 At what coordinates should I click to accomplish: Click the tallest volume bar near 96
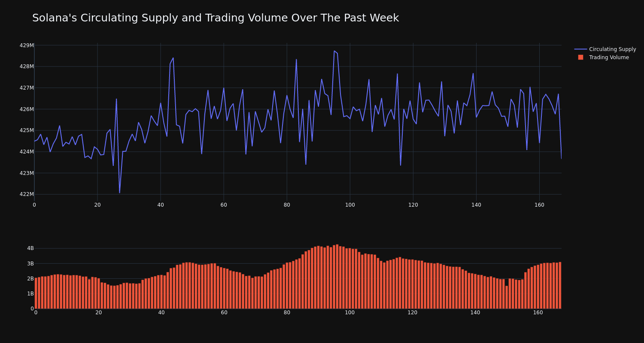[x=337, y=277]
